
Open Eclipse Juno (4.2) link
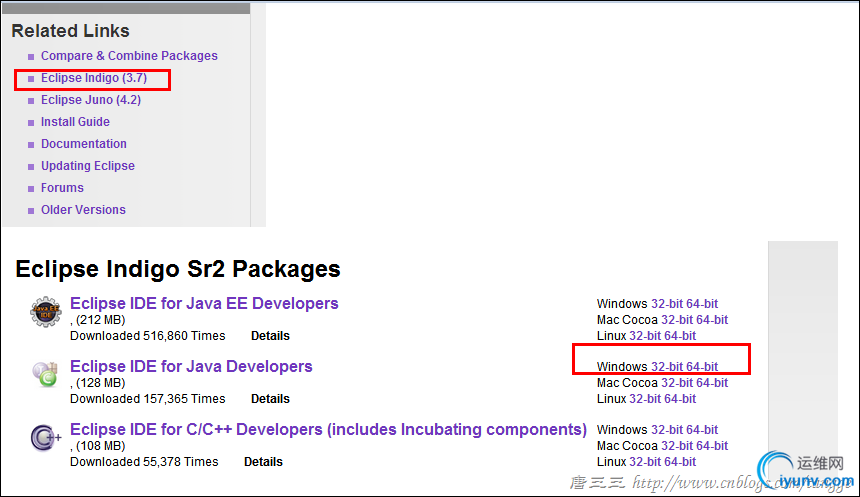pyautogui.click(x=91, y=100)
